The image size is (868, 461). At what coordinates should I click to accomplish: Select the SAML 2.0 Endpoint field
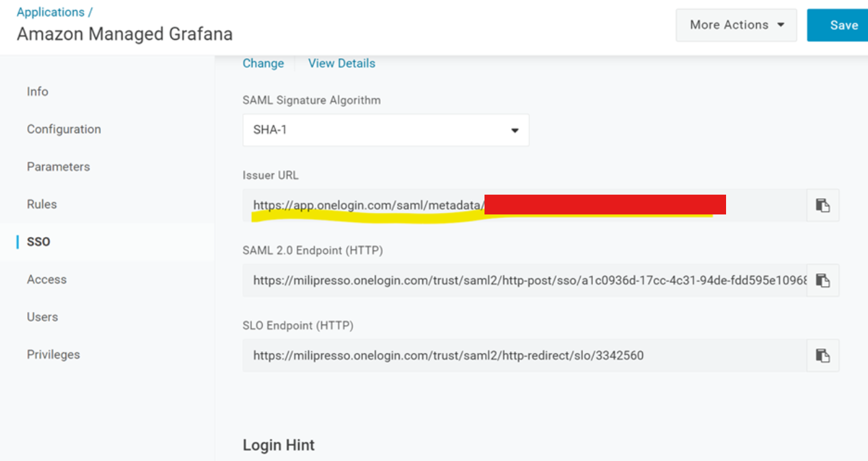(525, 280)
